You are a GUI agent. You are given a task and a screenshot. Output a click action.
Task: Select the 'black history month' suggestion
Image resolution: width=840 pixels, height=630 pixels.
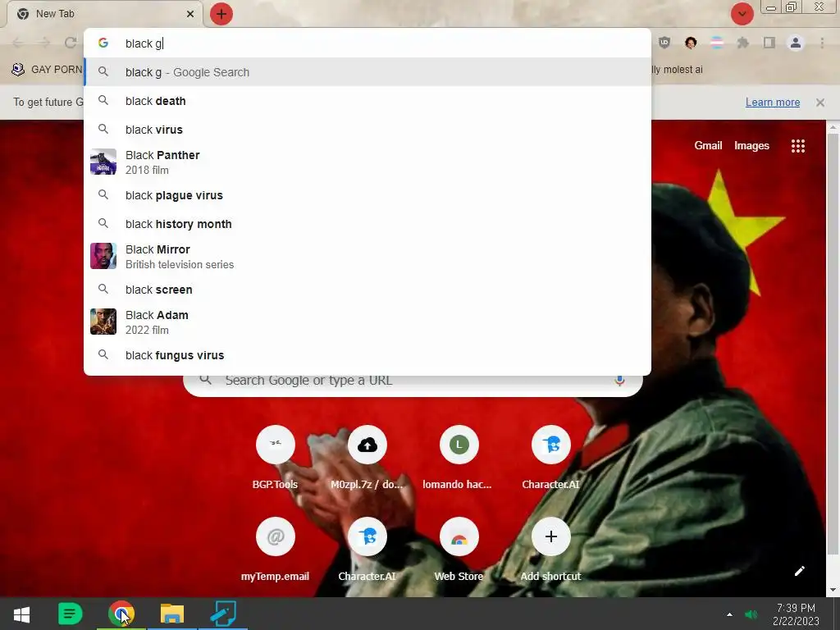tap(367, 224)
